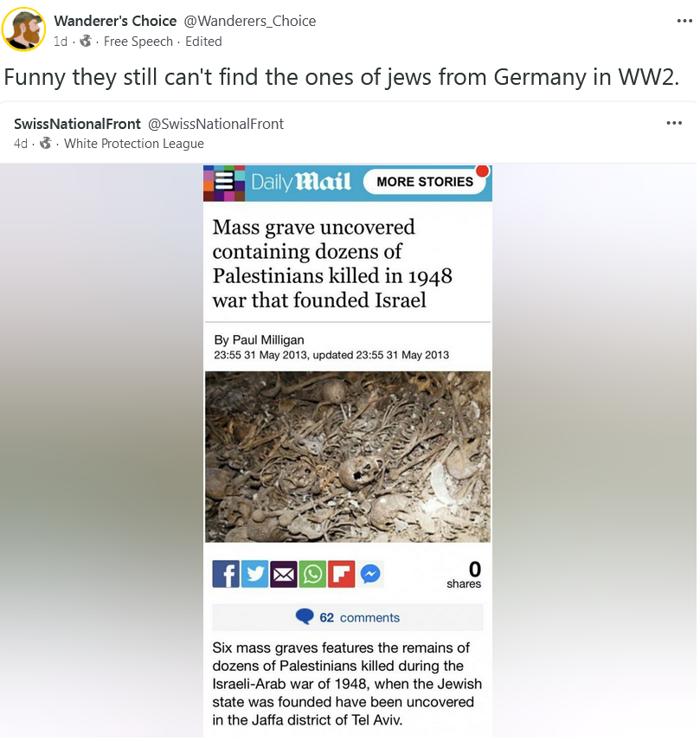Click the globe icon beside Free Speech
Viewport: 700px width, 741px height.
click(86, 41)
